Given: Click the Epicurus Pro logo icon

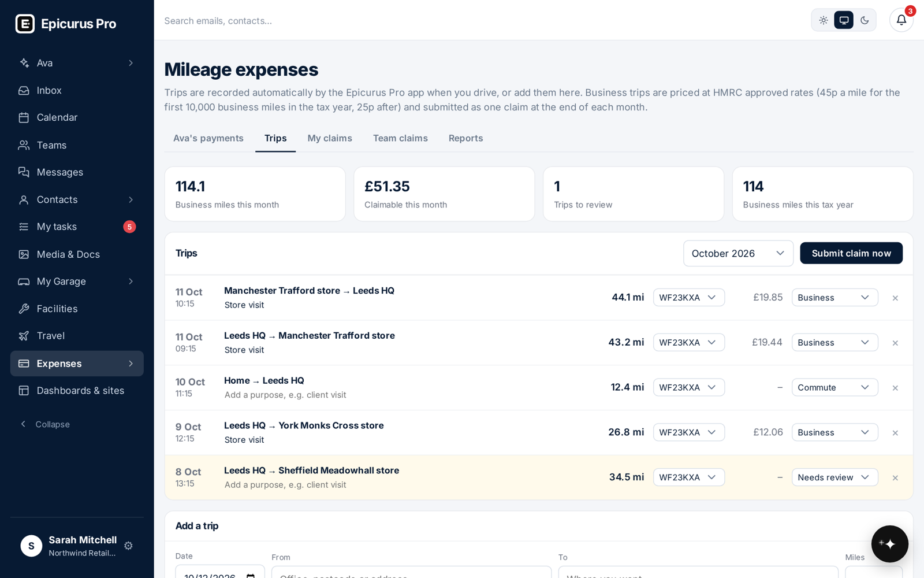Looking at the screenshot, I should pyautogui.click(x=25, y=24).
